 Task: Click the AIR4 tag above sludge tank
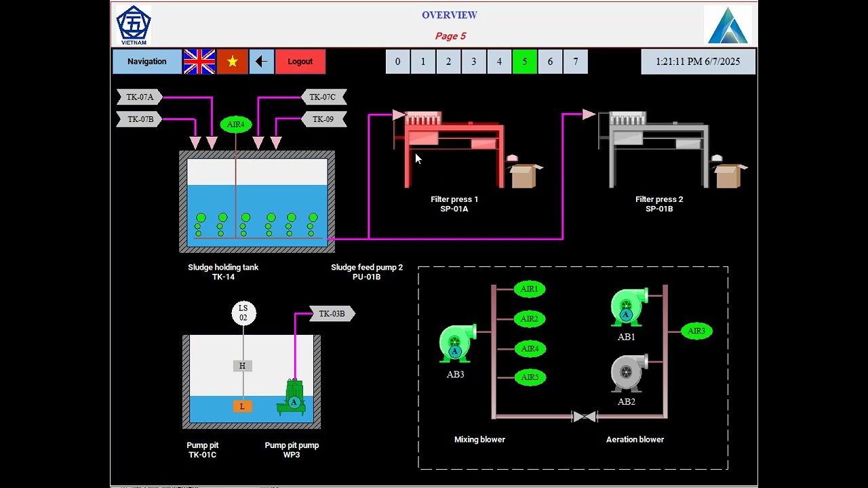235,125
